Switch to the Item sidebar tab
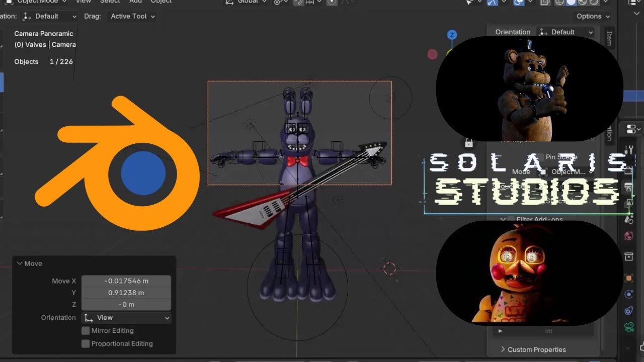The height and width of the screenshot is (362, 644). point(609,38)
